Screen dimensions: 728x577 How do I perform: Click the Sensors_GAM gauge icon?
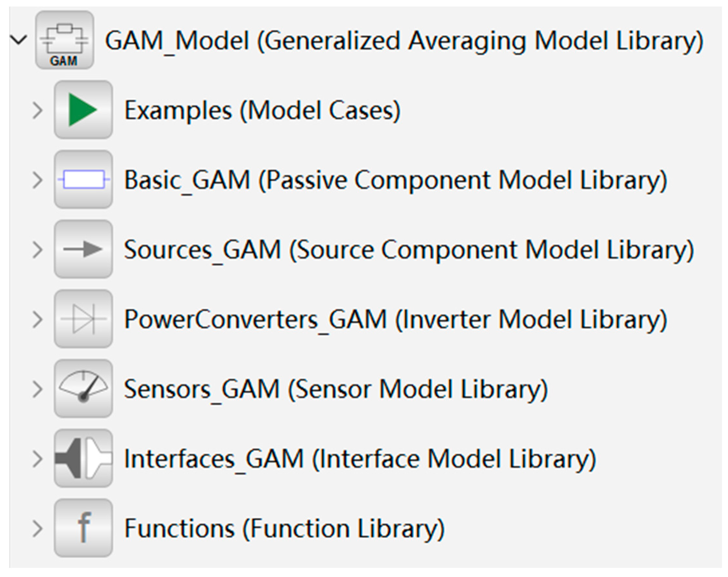coord(83,389)
